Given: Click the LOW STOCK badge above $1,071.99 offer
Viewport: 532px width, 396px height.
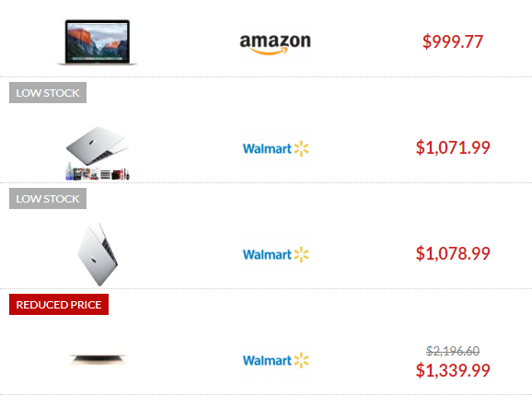Looking at the screenshot, I should point(48,93).
